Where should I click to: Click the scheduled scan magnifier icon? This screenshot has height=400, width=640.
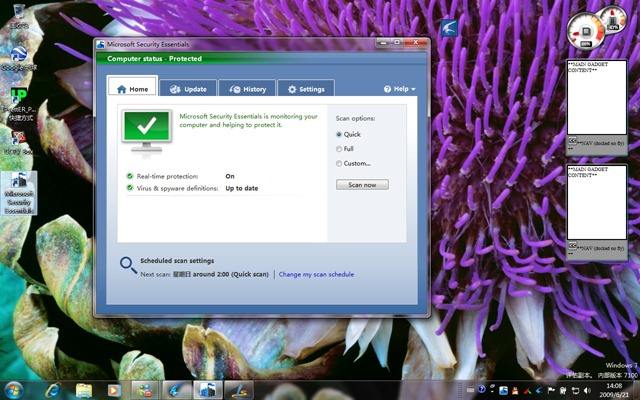click(128, 265)
